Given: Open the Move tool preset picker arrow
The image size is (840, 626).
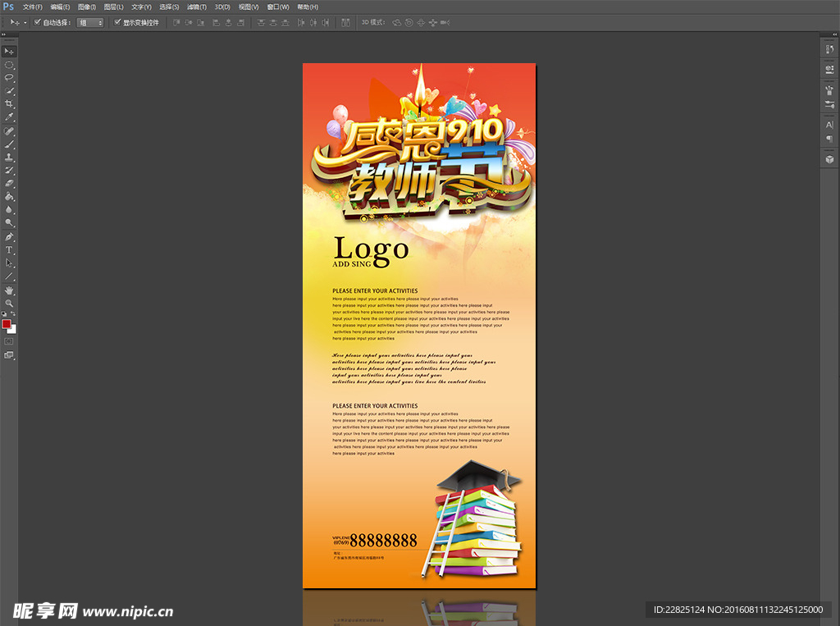Looking at the screenshot, I should [x=25, y=22].
